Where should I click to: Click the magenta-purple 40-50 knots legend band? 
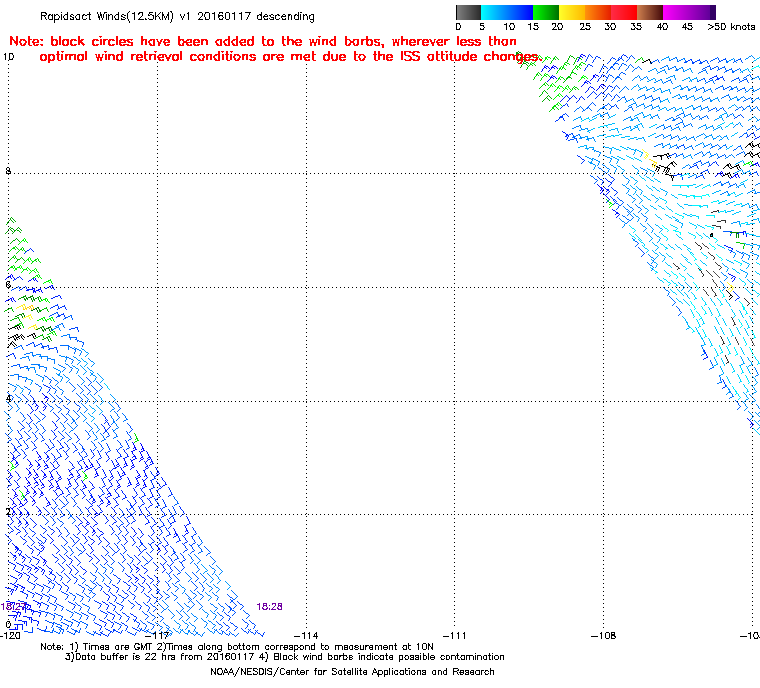tap(689, 12)
